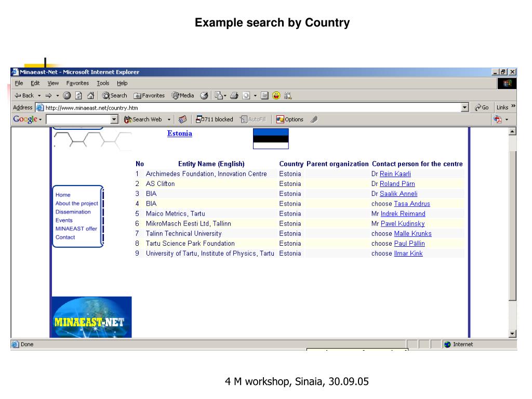The height and width of the screenshot is (399, 532).
Task: Click Events navigation link
Action: tap(64, 220)
